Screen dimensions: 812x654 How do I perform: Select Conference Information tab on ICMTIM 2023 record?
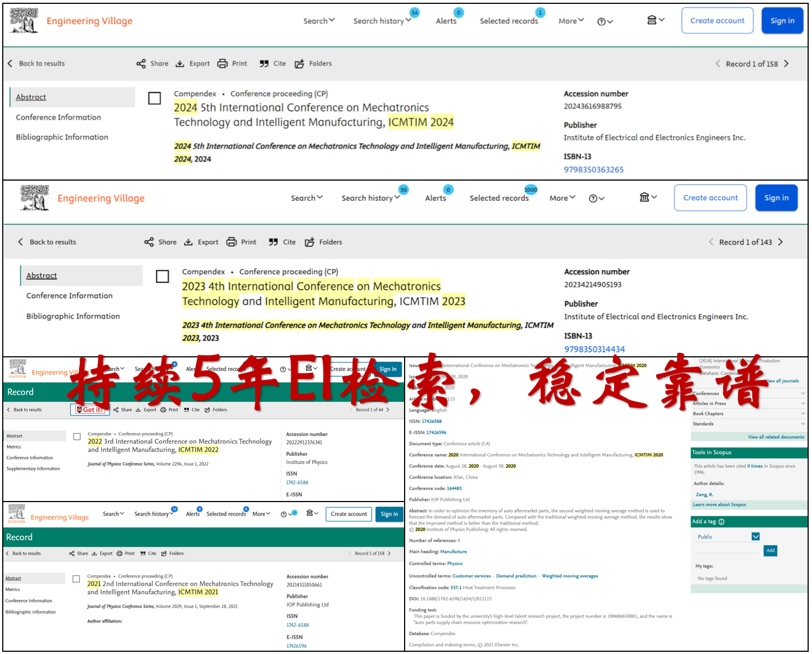click(x=69, y=296)
